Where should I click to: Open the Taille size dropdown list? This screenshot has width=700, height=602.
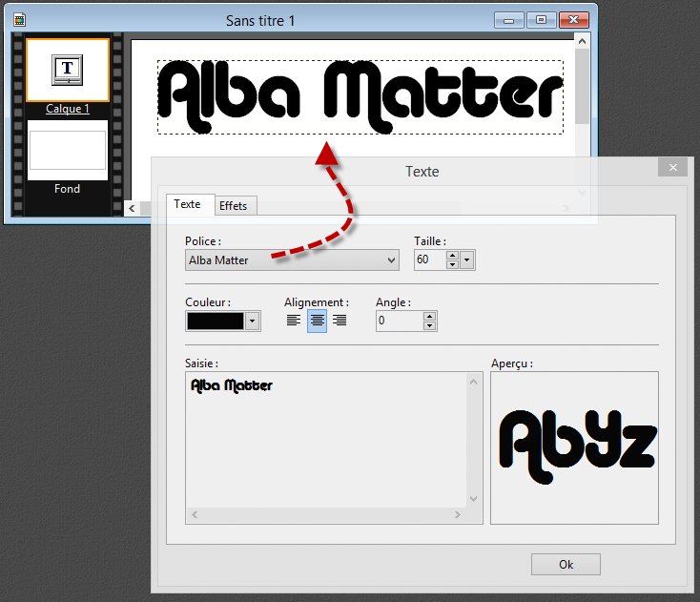[x=467, y=259]
